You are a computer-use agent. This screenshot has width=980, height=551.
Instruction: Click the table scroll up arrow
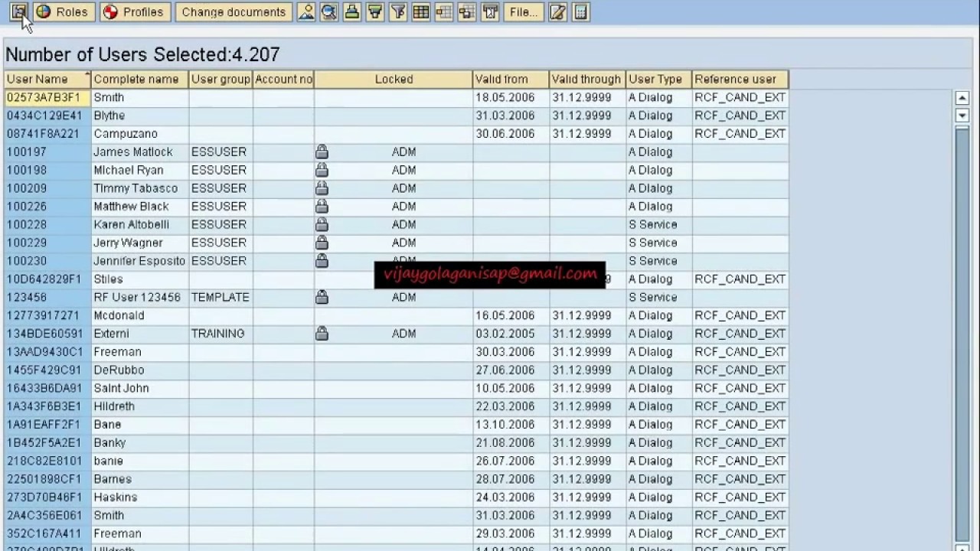point(962,98)
